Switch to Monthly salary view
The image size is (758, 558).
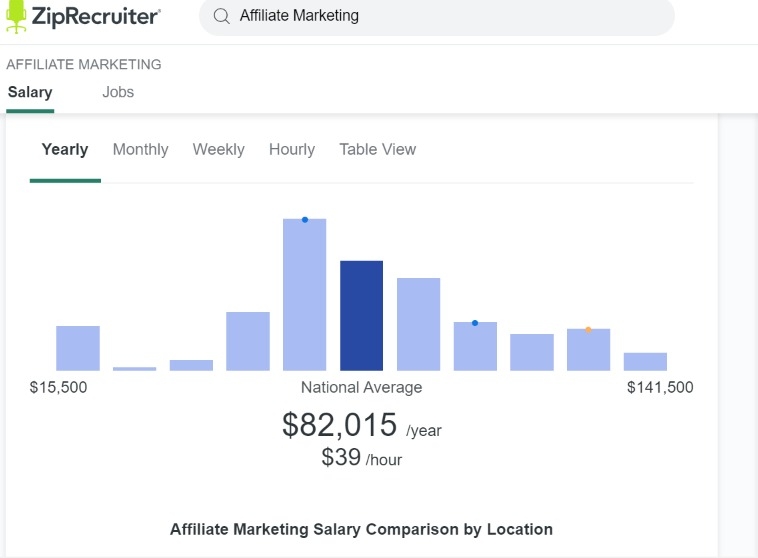coord(140,150)
